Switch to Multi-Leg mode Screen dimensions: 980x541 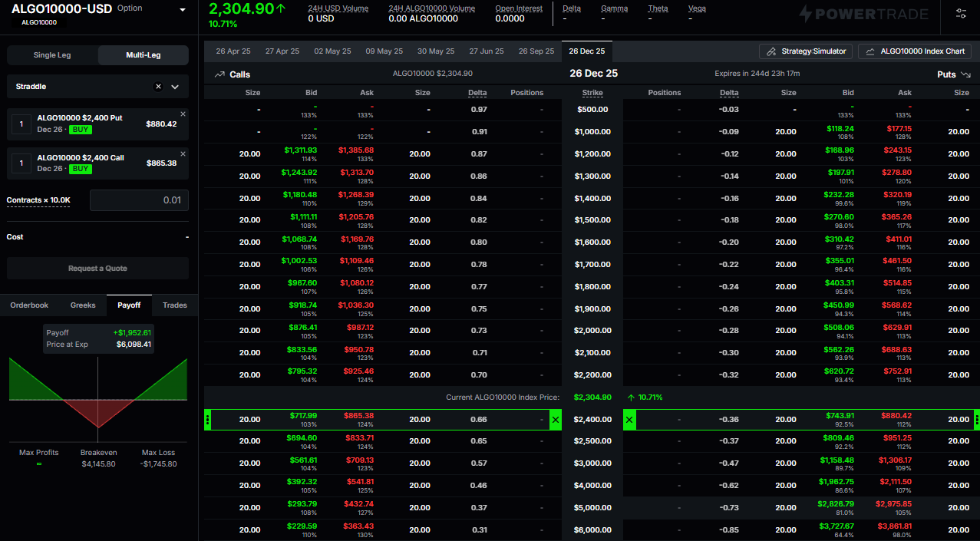tap(143, 55)
